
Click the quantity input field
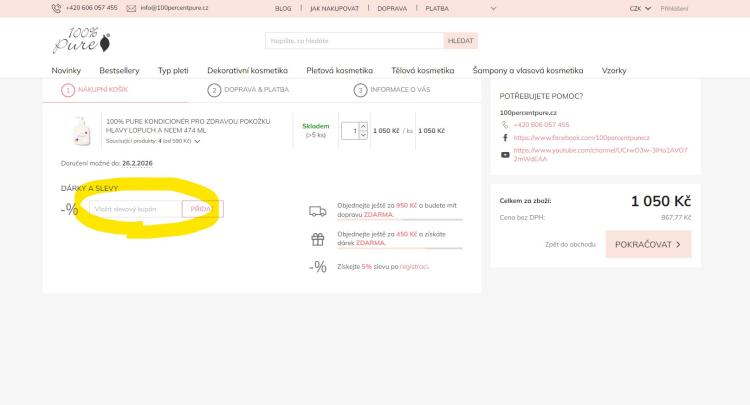click(350, 131)
